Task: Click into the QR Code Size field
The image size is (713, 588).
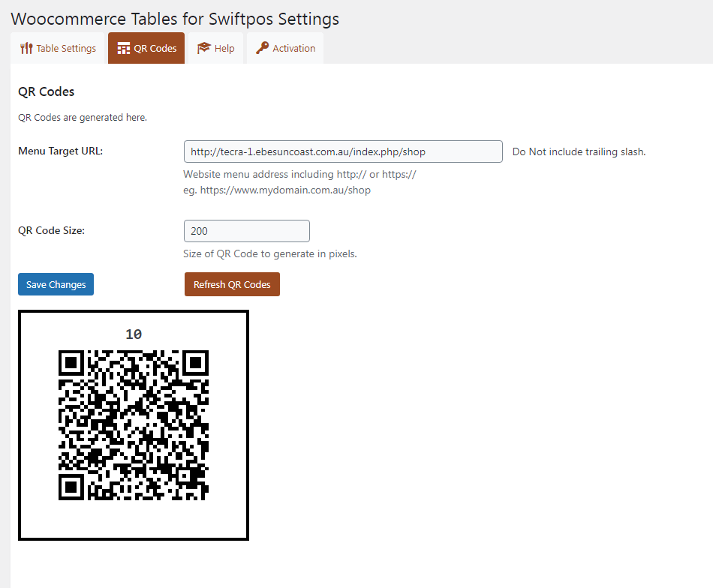Action: coord(246,231)
